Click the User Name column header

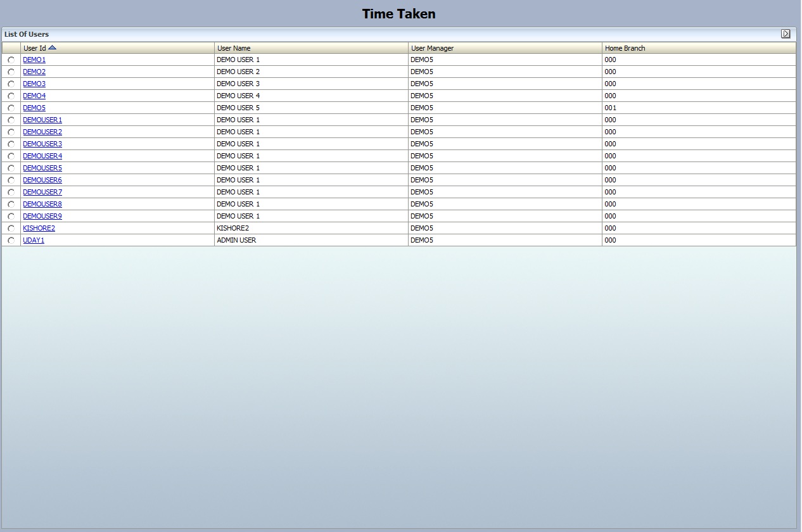click(312, 48)
